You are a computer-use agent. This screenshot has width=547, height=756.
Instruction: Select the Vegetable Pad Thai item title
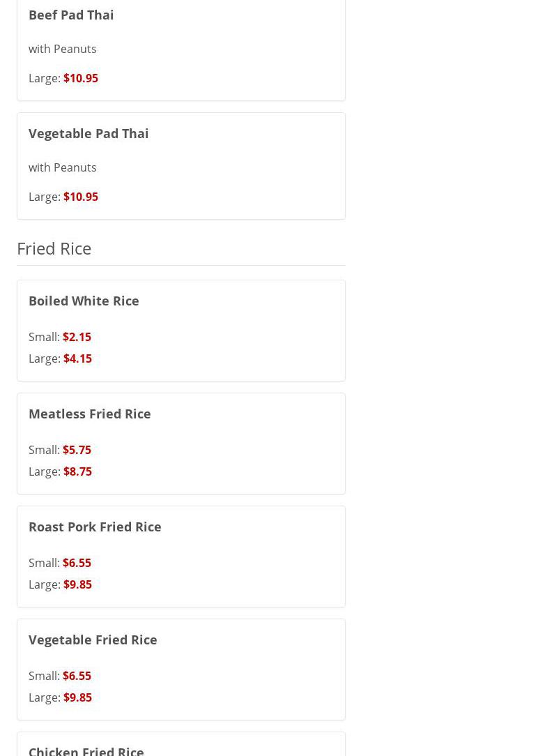(x=88, y=133)
